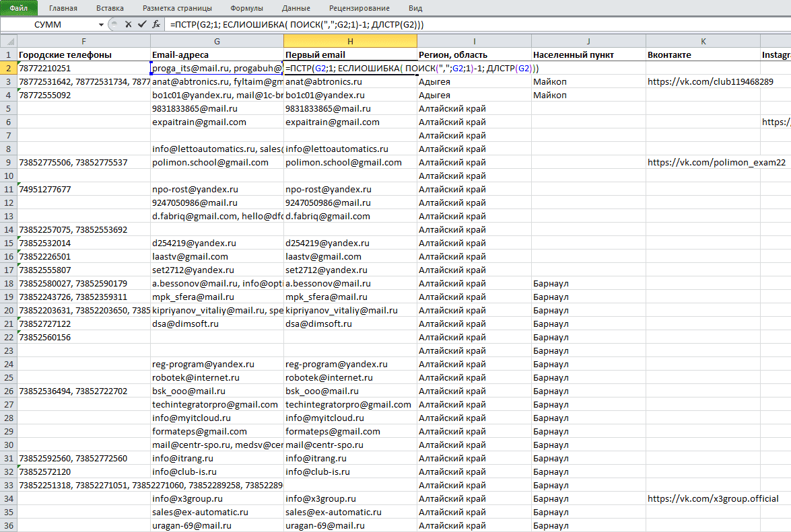The width and height of the screenshot is (791, 532).
Task: Select column J header
Action: coord(589,41)
